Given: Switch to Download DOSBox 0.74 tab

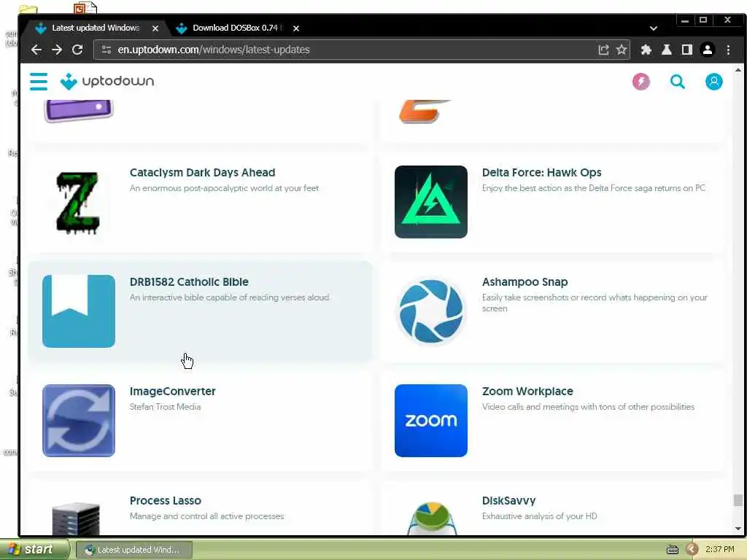Looking at the screenshot, I should (x=235, y=28).
